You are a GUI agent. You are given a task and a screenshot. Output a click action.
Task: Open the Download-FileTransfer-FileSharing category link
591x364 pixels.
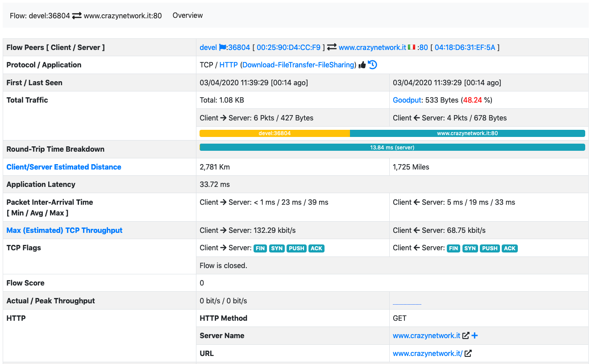(299, 65)
